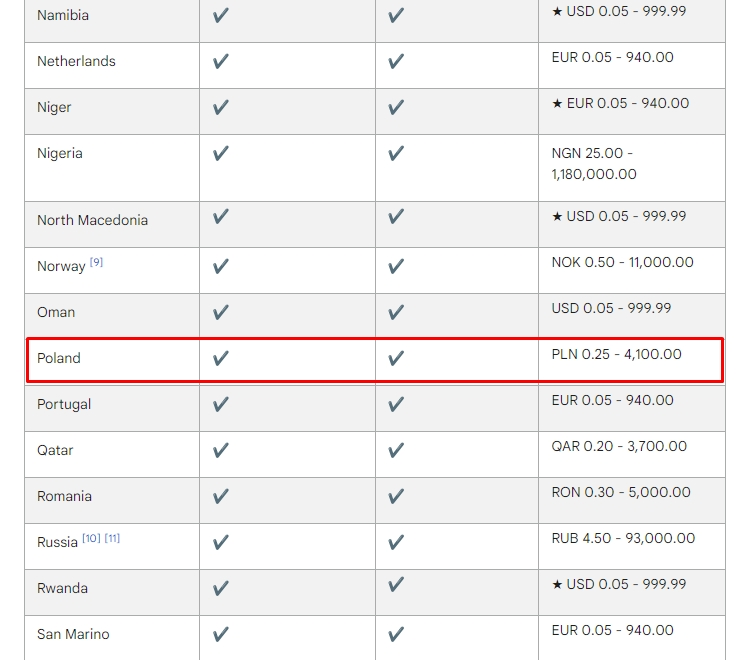Click second checkmark in the Namibia row

396,15
